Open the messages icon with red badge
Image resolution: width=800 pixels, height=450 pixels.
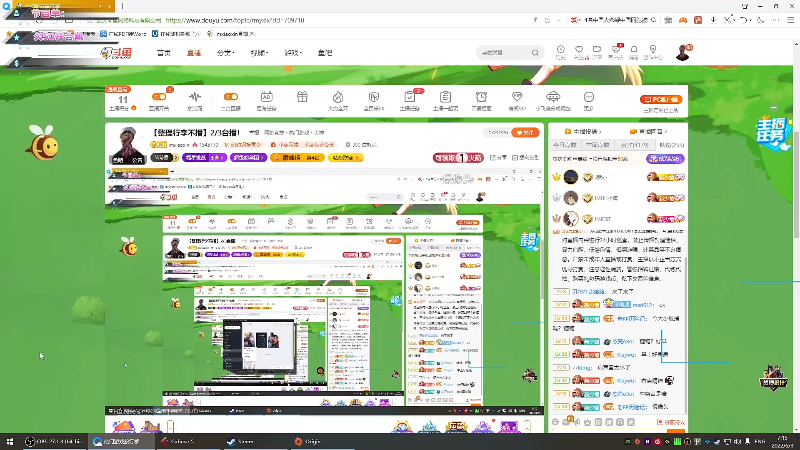tap(616, 49)
